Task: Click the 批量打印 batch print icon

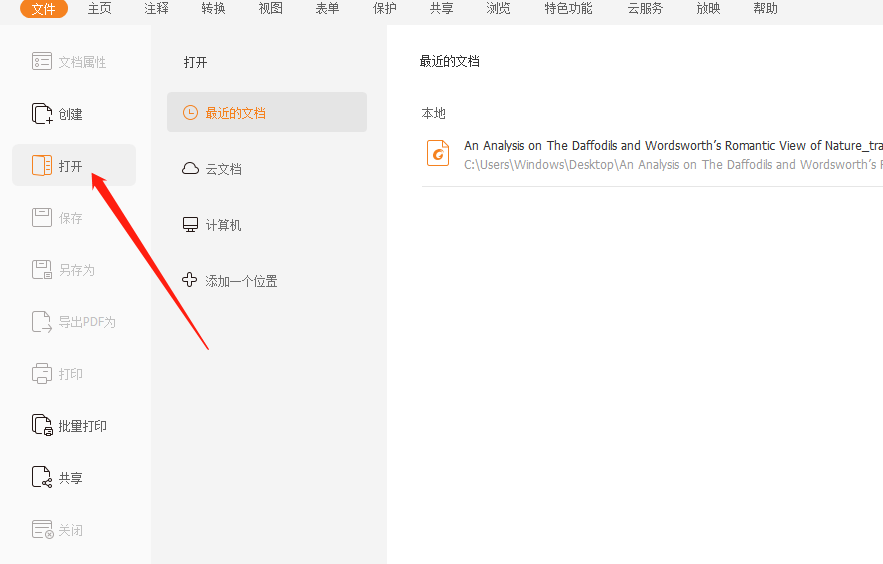Action: coord(42,426)
